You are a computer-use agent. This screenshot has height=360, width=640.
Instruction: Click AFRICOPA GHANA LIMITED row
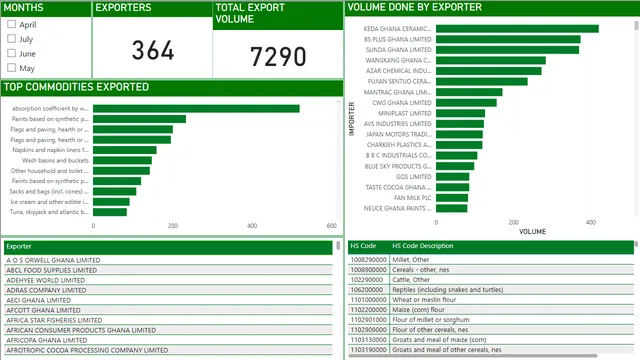pyautogui.click(x=168, y=340)
